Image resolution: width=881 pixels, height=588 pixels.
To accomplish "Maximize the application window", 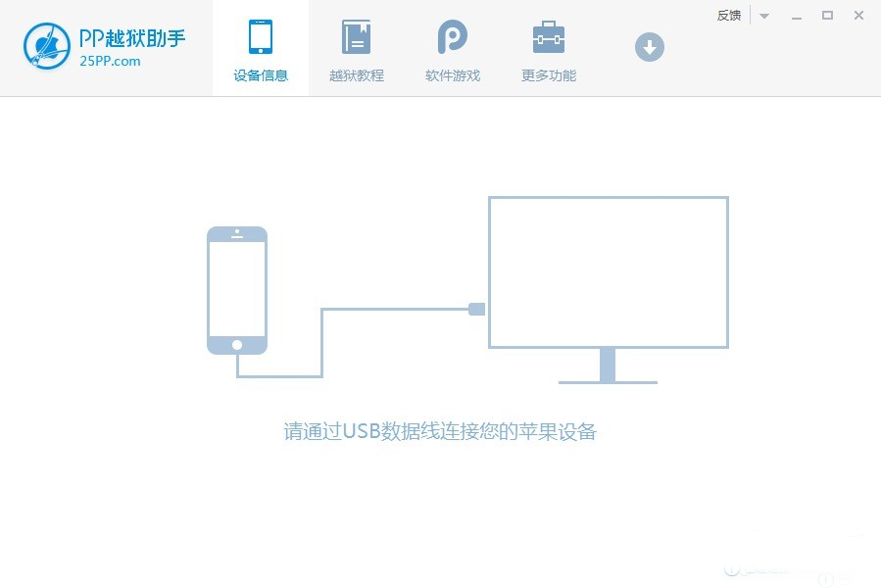I will [827, 17].
